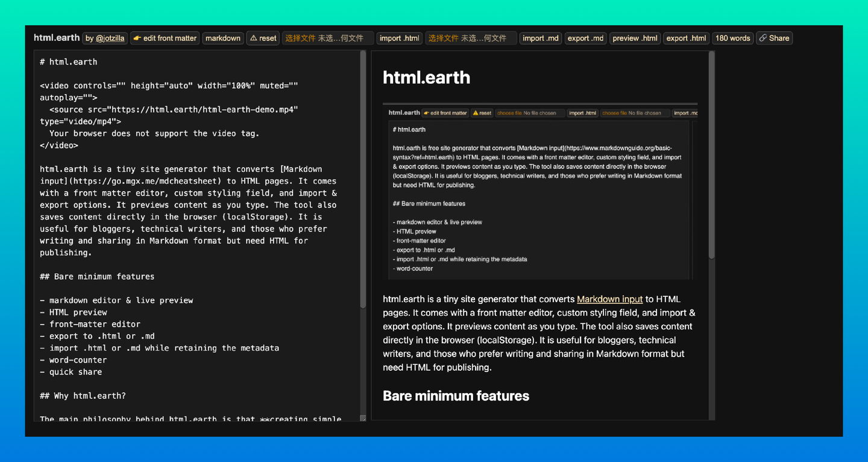Click the markdown toolbar button

click(x=223, y=38)
